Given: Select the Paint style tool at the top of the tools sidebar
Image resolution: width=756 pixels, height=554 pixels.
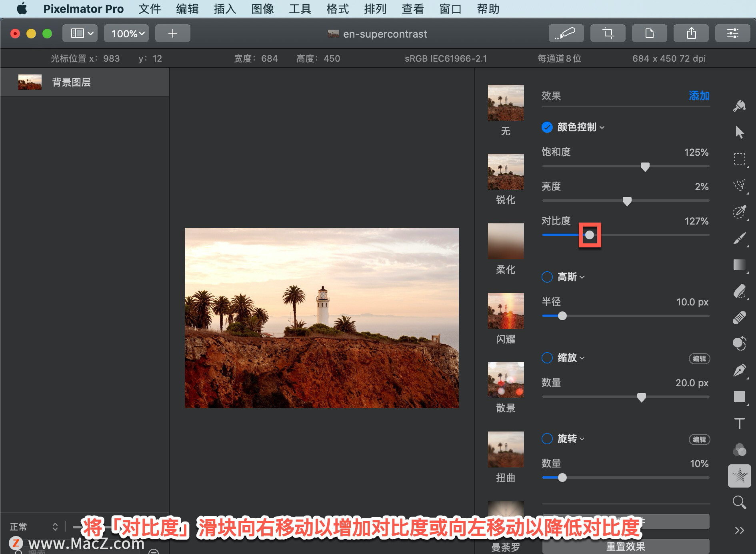Looking at the screenshot, I should (x=739, y=106).
